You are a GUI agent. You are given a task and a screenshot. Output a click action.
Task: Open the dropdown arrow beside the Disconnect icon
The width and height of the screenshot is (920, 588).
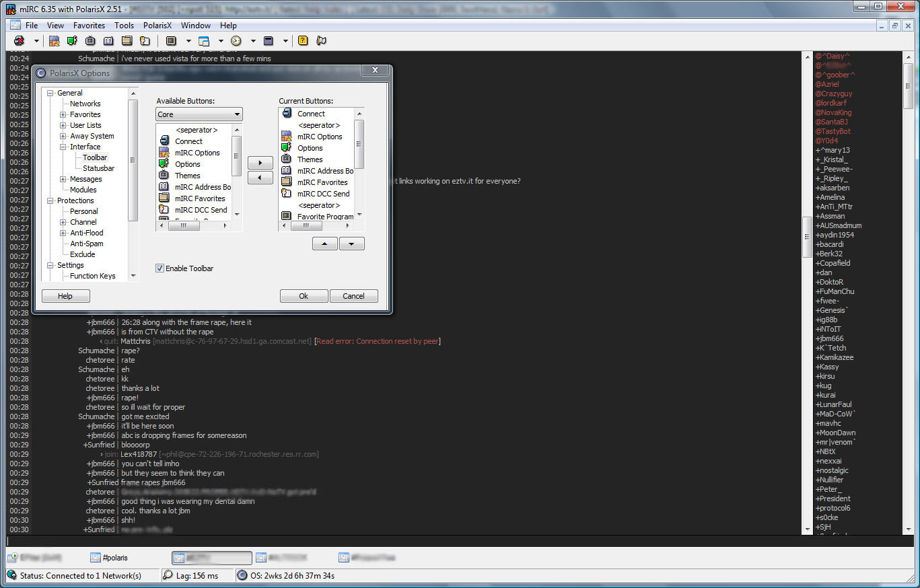36,41
